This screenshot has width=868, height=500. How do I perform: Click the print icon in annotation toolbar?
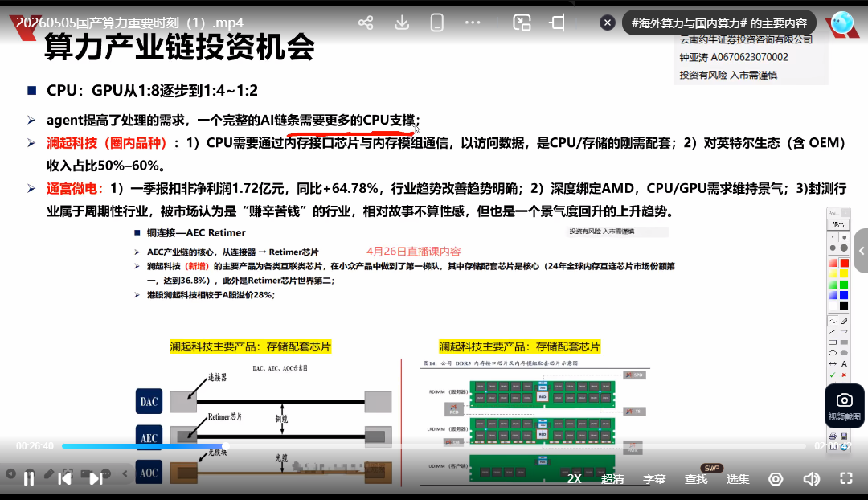click(x=833, y=436)
